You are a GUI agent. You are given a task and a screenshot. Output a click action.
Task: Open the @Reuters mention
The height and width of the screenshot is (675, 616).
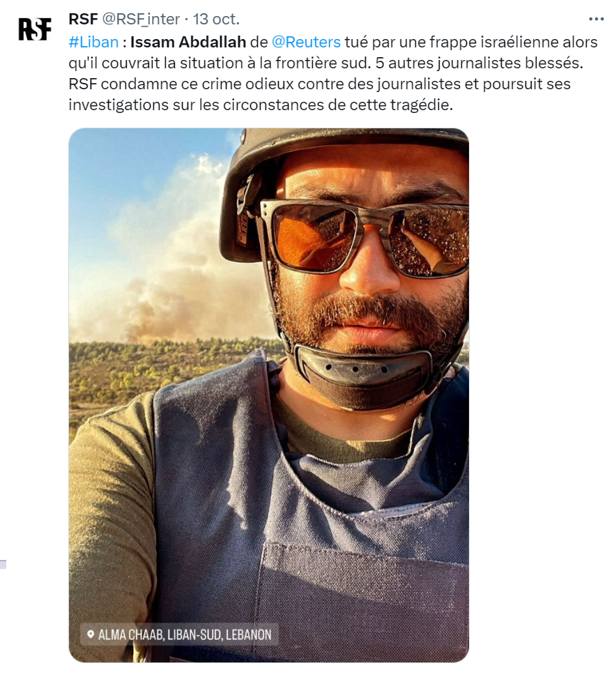pyautogui.click(x=306, y=42)
